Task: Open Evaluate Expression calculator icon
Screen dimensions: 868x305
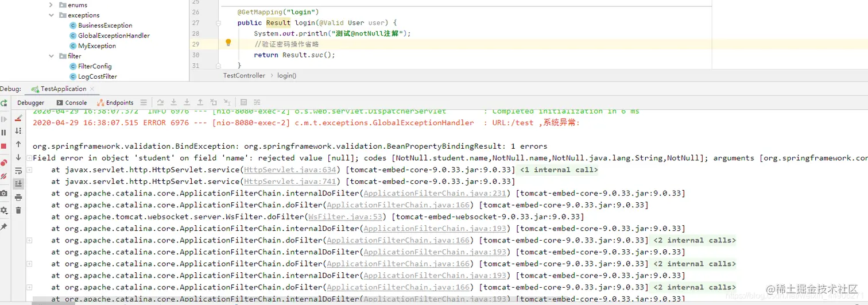Action: (244, 103)
